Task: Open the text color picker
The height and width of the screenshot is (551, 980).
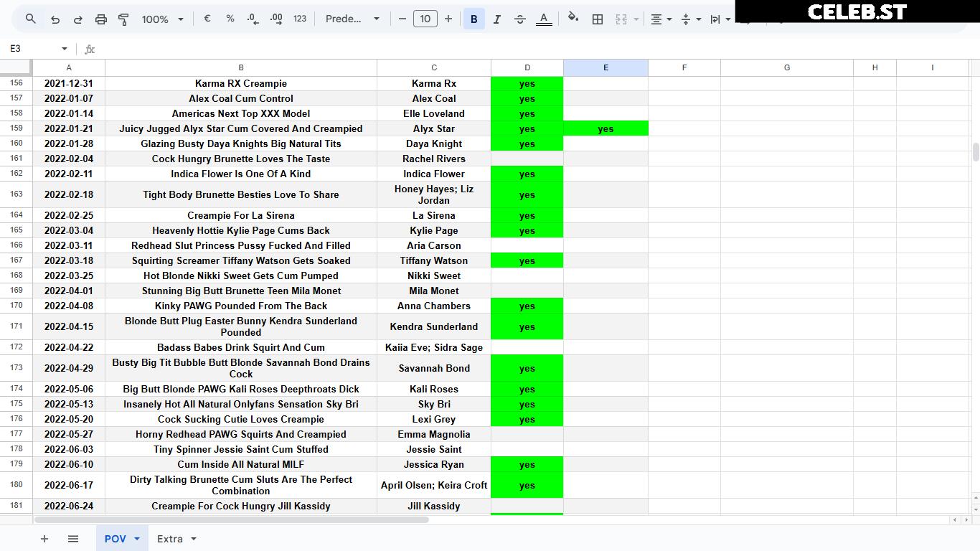Action: pos(544,19)
